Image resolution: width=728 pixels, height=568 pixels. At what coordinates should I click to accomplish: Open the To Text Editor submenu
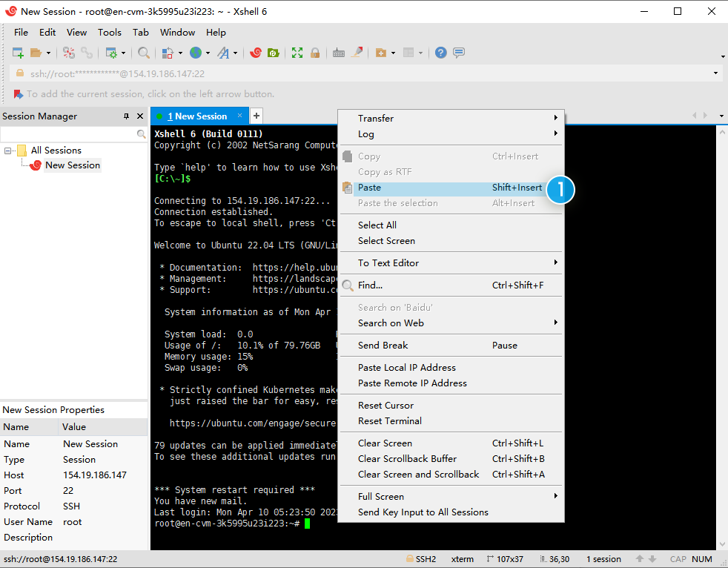[451, 263]
